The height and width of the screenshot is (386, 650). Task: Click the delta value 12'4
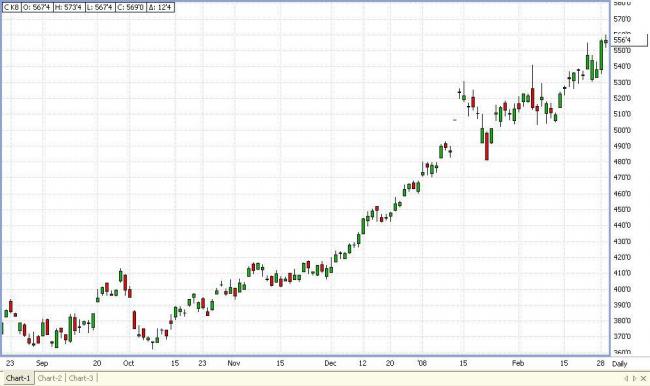[160, 7]
